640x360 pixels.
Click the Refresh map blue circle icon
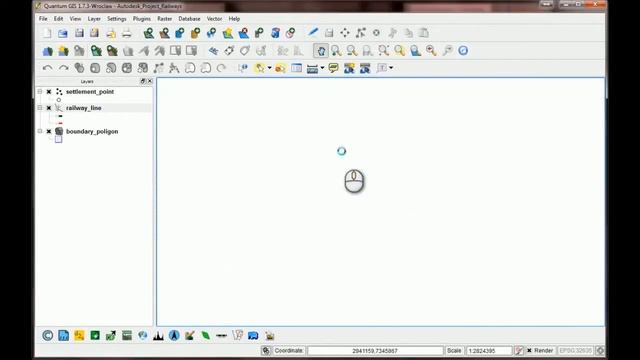(x=463, y=51)
